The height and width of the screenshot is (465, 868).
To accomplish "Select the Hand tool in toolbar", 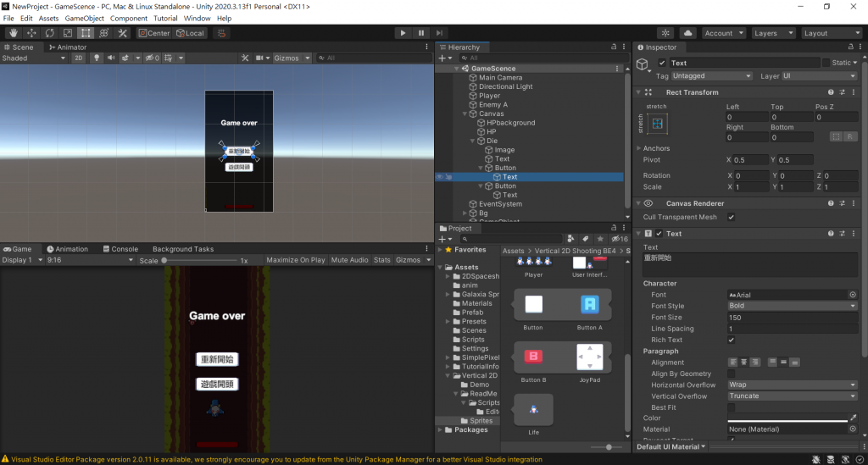I will [14, 33].
